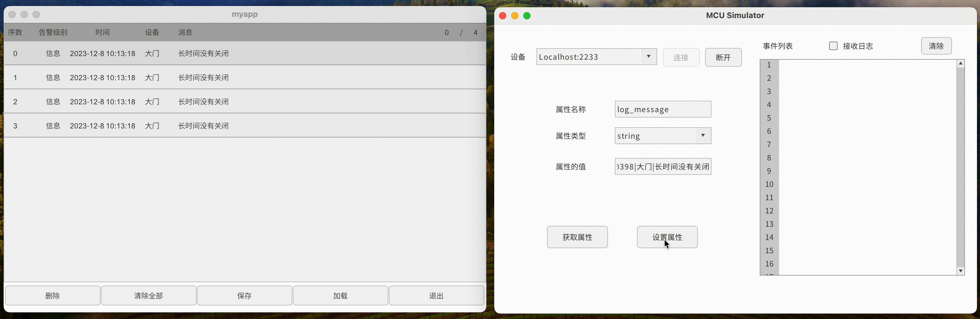Focus the 属性的值 input field

coord(663,166)
